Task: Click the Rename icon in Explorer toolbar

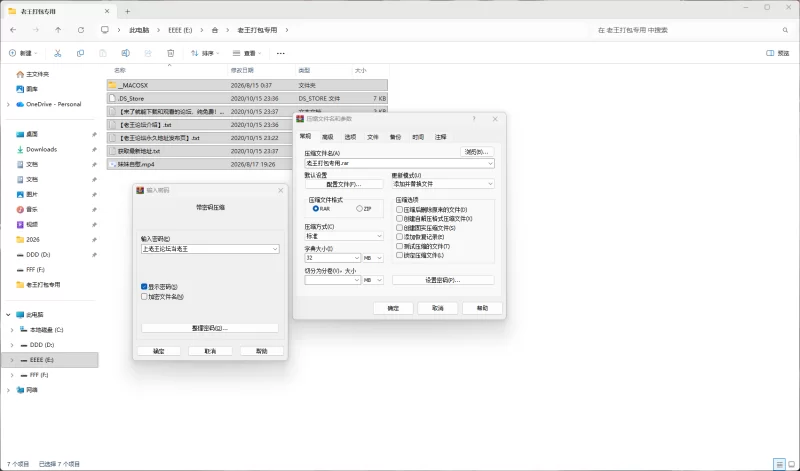Action: click(x=125, y=53)
